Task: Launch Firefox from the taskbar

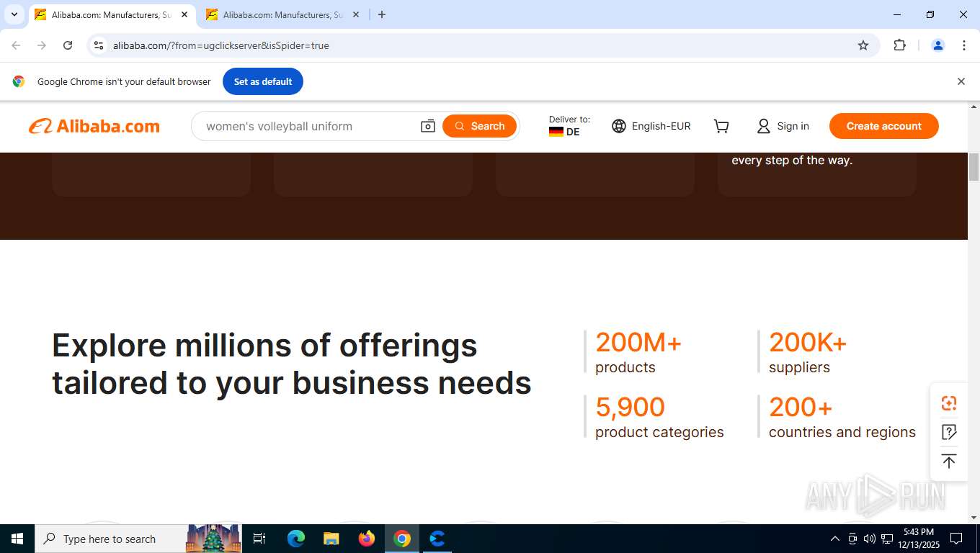Action: tap(367, 539)
